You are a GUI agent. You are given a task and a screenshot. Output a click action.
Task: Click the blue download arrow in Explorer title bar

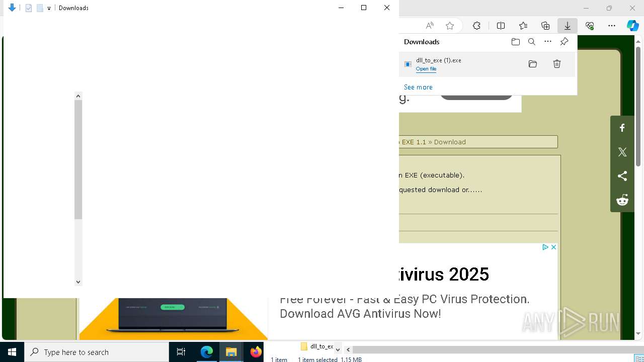tap(12, 8)
